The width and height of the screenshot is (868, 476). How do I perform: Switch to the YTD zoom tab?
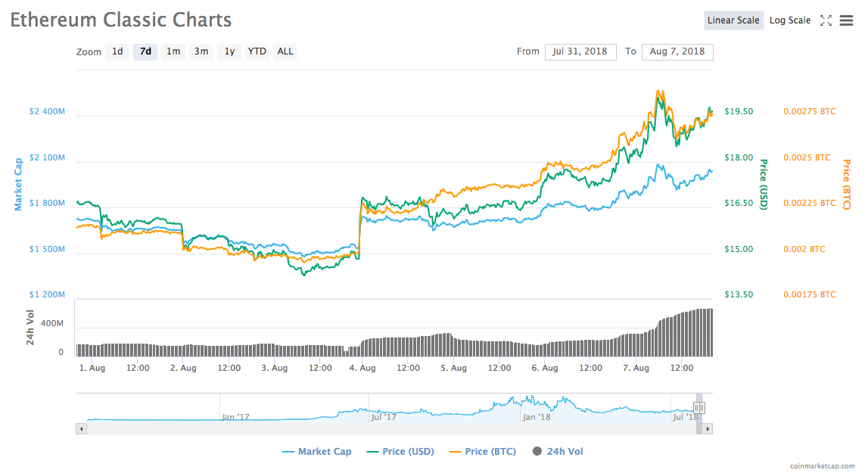pos(257,51)
